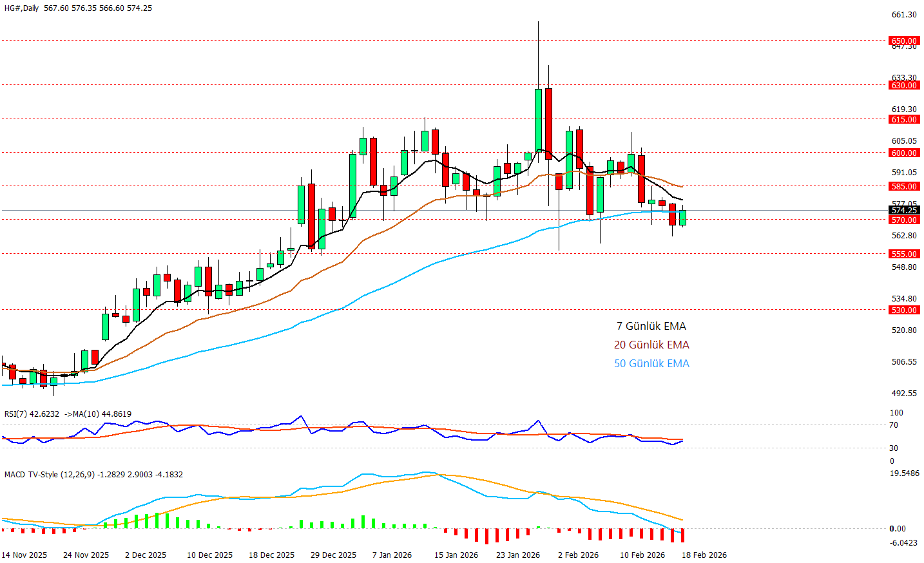This screenshot has width=924, height=563.
Task: Select the 7 Günlük EMA legend text
Action: tap(651, 326)
